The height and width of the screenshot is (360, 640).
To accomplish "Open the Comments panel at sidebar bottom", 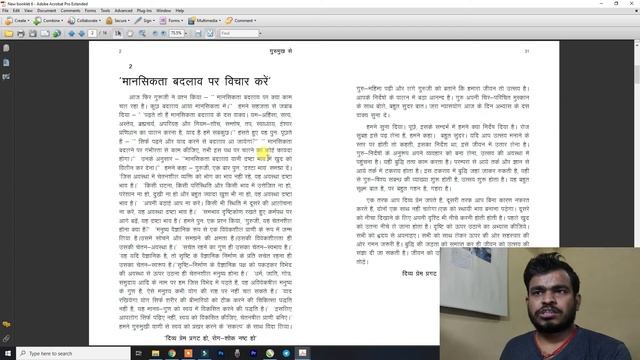I will pos(6,324).
